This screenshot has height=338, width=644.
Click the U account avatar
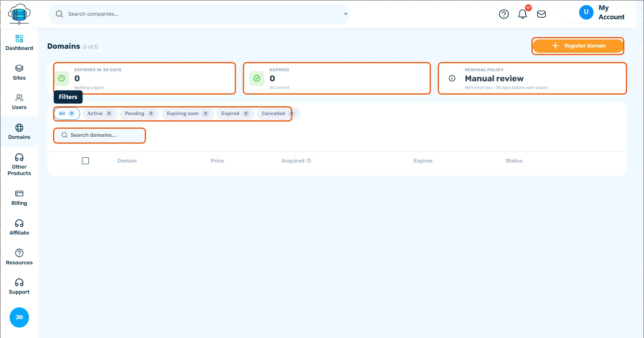pos(586,12)
